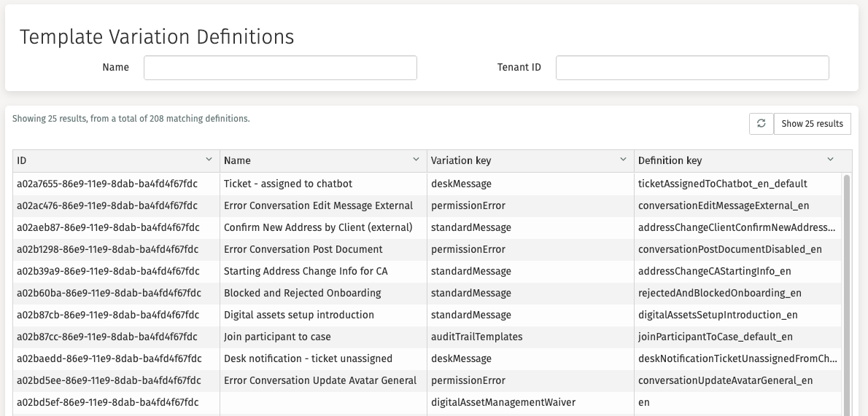Focus the Name filter input field
This screenshot has height=416, width=868.
(280, 68)
